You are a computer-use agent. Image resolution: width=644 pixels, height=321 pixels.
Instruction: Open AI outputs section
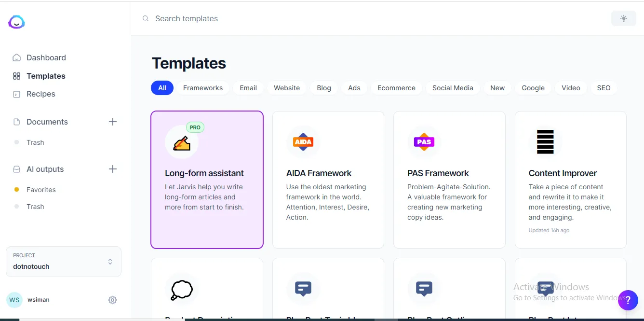(45, 169)
